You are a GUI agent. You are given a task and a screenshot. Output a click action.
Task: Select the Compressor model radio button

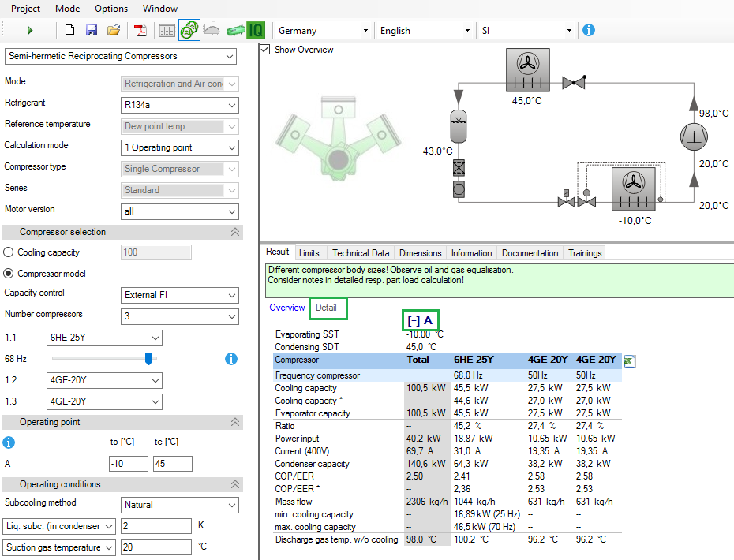(x=8, y=273)
